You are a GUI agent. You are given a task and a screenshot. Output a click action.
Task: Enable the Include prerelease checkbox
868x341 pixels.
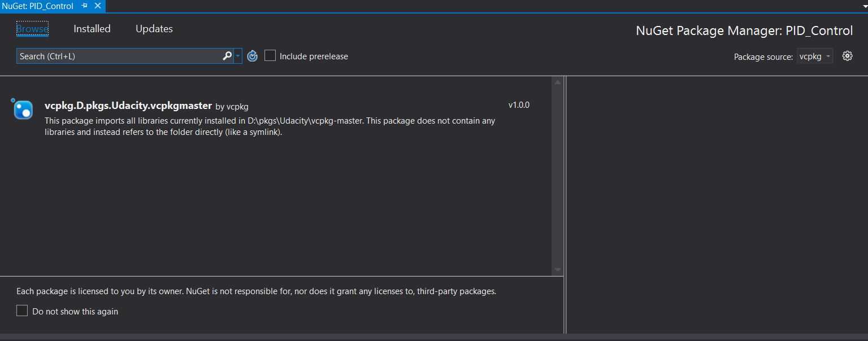pos(270,56)
